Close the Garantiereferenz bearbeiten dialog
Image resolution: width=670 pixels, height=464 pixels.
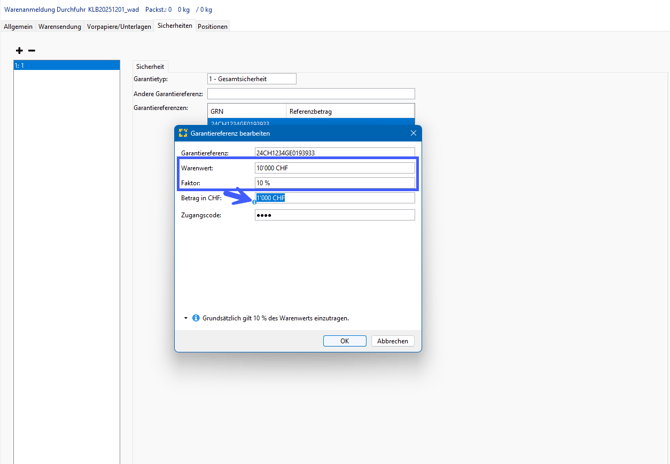pyautogui.click(x=413, y=133)
